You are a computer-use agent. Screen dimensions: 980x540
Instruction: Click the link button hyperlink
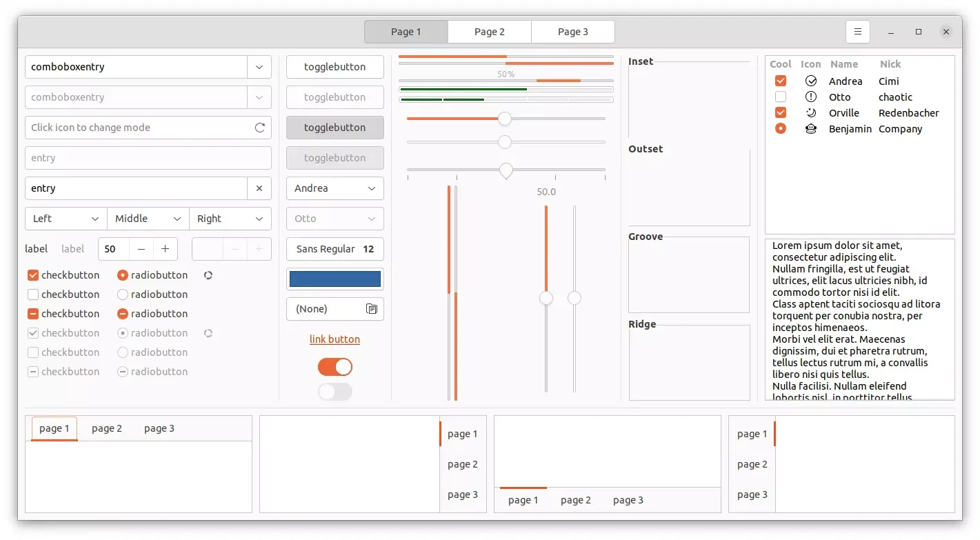coord(334,339)
